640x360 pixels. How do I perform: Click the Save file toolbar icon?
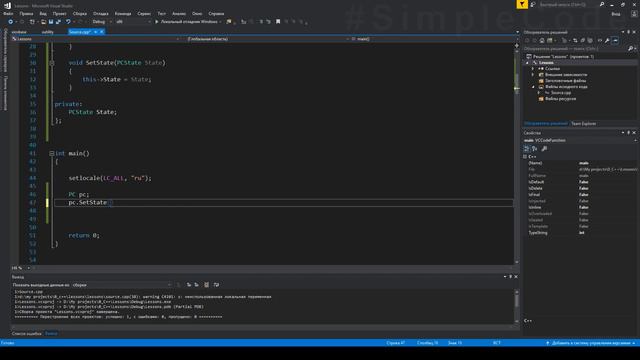coord(51,22)
